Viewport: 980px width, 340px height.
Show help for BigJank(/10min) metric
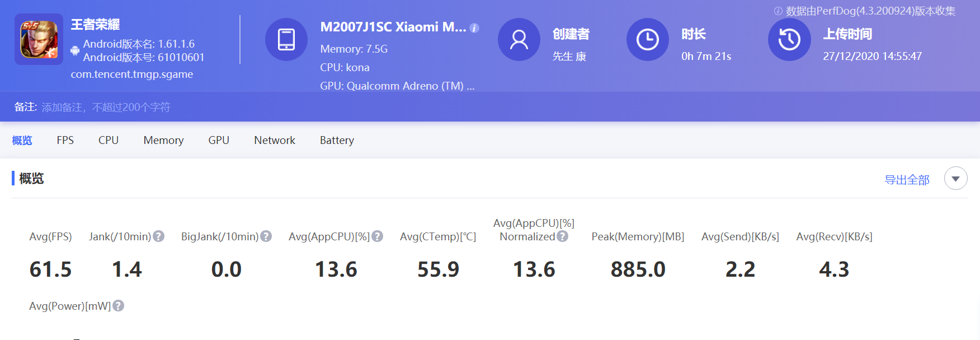pos(266,236)
